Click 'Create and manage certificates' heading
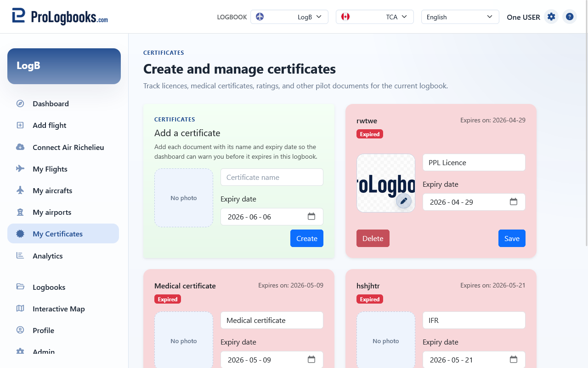The height and width of the screenshot is (368, 588). click(x=239, y=69)
